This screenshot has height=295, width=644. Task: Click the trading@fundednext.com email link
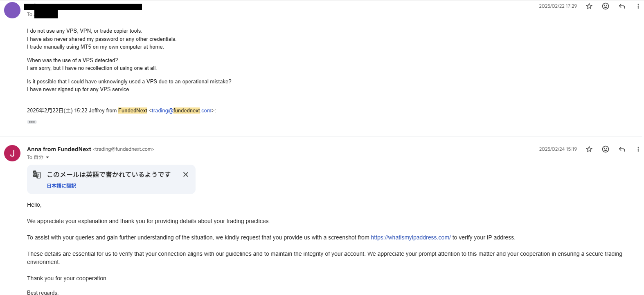(181, 111)
